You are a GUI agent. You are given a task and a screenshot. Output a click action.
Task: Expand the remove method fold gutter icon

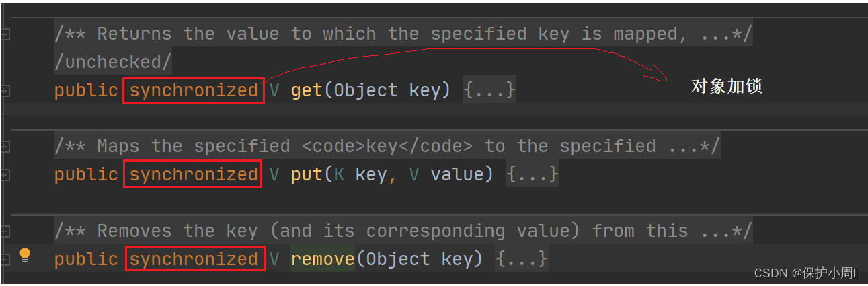5,259
